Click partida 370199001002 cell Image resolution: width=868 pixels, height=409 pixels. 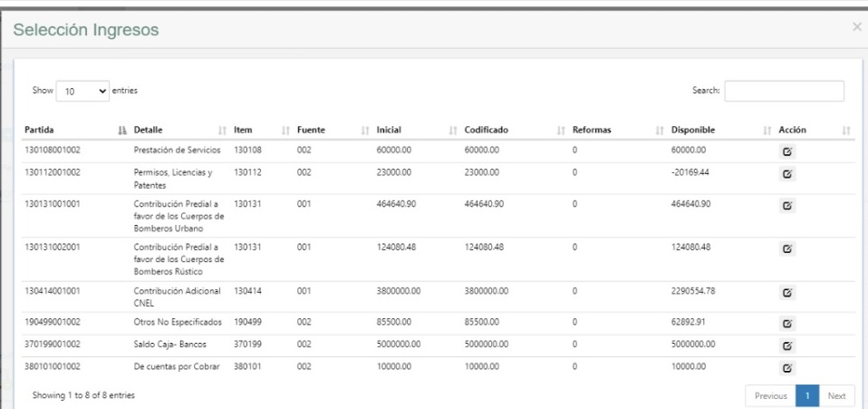point(53,345)
